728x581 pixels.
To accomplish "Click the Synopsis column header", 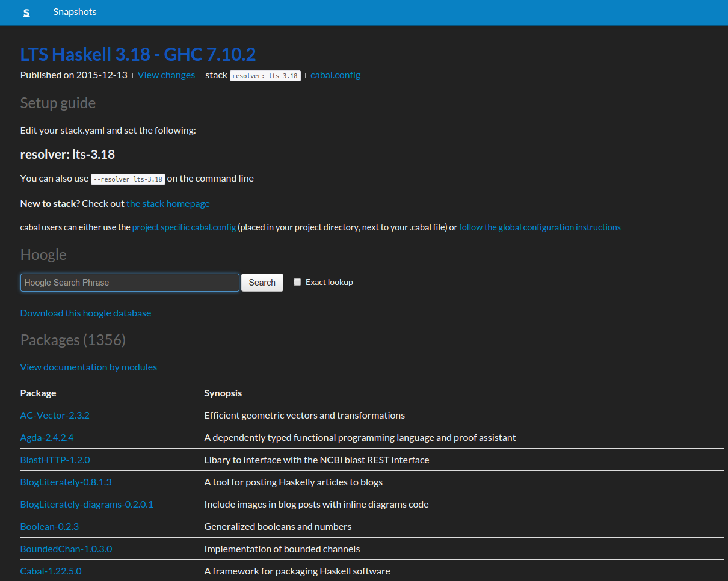I will click(x=223, y=393).
